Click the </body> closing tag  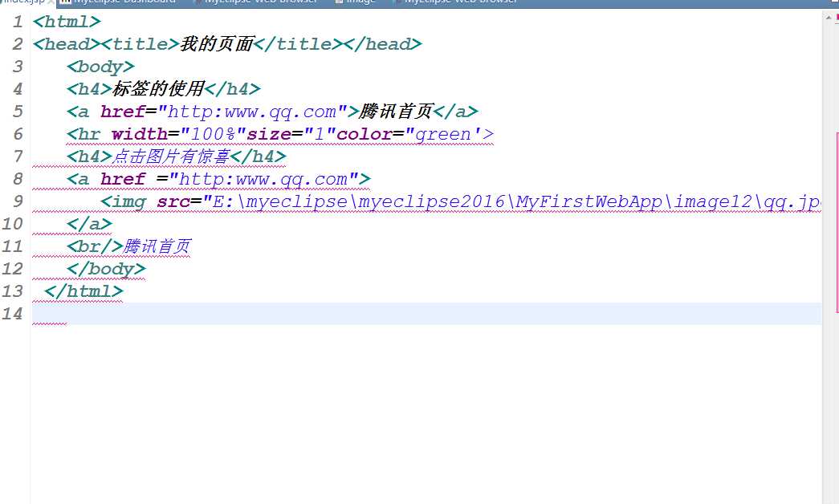[106, 269]
